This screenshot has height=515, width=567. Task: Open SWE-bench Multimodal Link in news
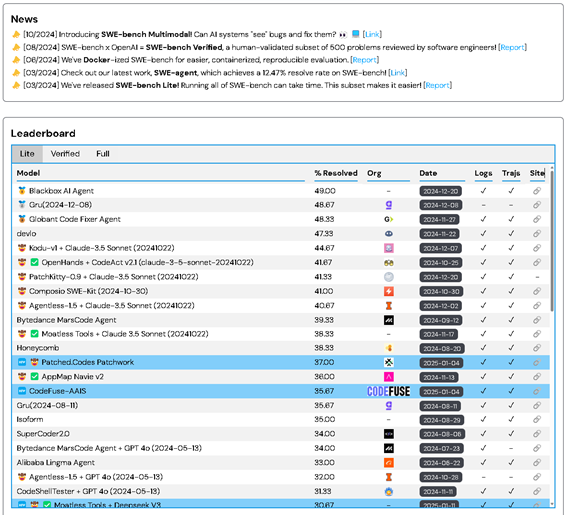point(372,34)
